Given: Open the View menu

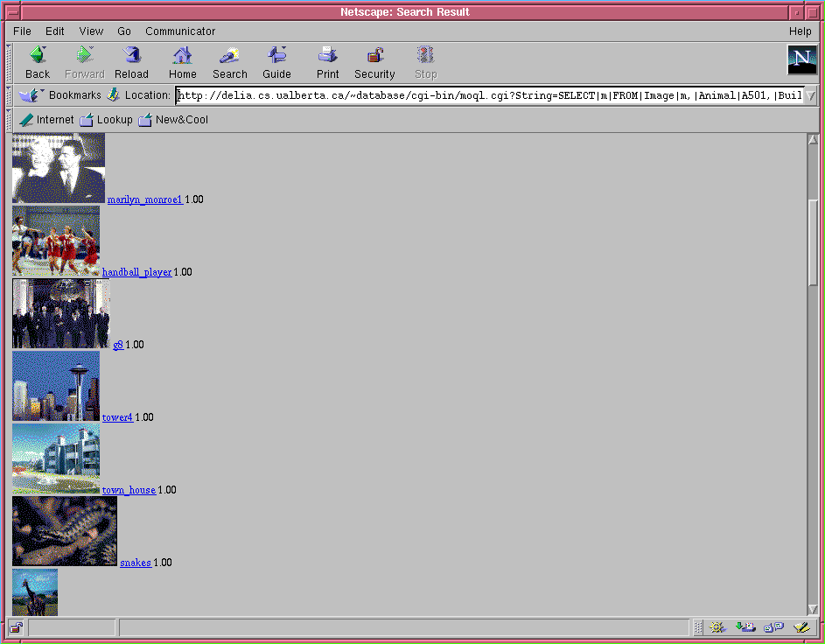Looking at the screenshot, I should click(x=91, y=31).
